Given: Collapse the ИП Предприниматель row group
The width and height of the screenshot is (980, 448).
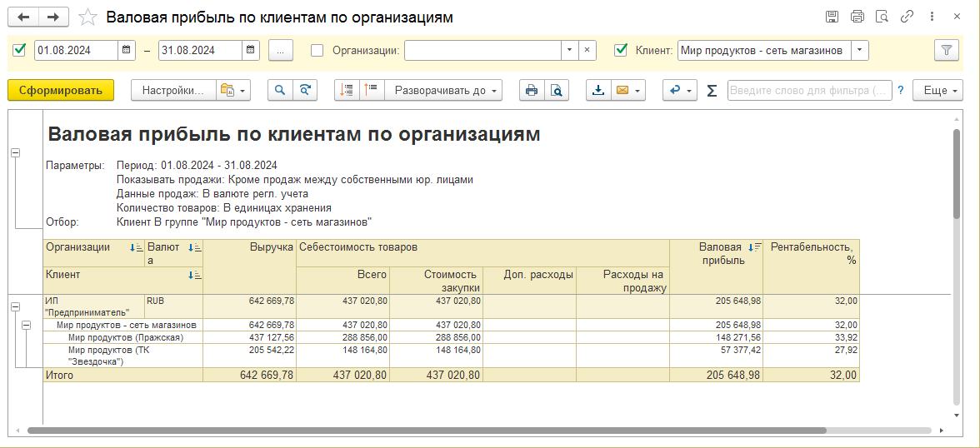Looking at the screenshot, I should click(x=15, y=306).
